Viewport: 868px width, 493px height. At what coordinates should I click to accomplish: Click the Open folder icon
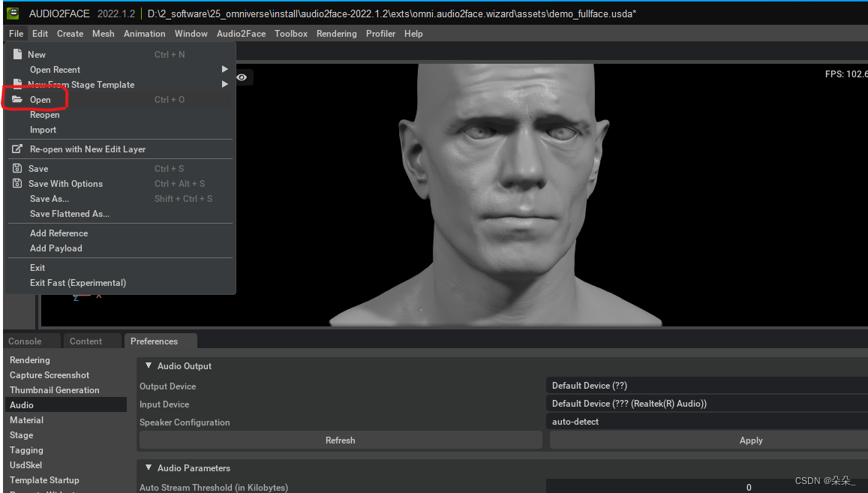[17, 99]
